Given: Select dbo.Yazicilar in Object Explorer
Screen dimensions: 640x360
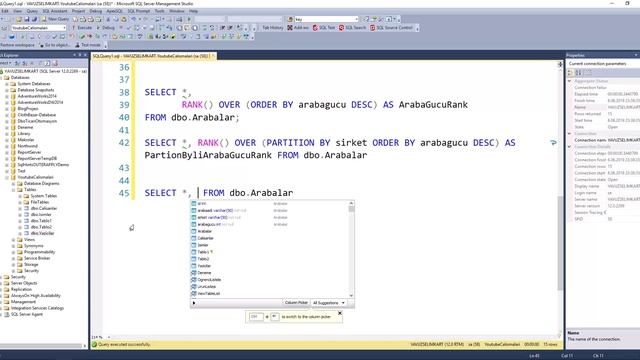Looking at the screenshot, I should (x=42, y=233).
